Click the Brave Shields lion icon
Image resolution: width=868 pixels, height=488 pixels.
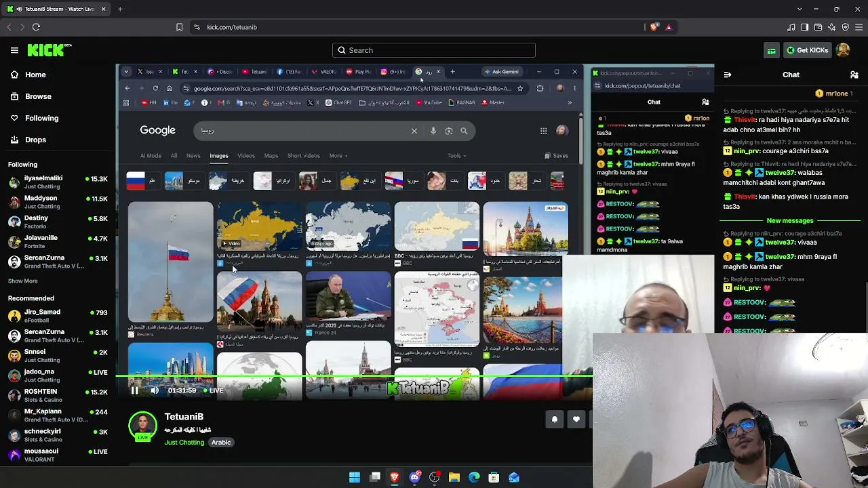pyautogui.click(x=654, y=27)
